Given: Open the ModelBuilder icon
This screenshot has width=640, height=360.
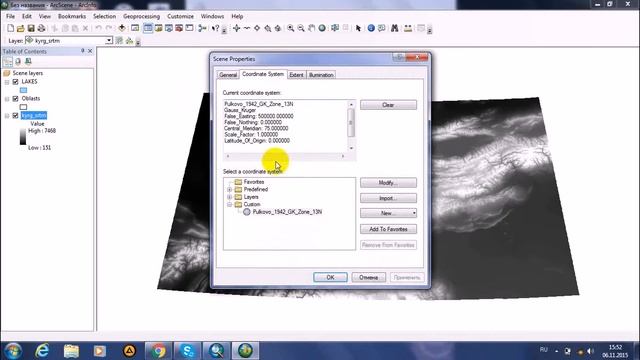Looking at the screenshot, I should [x=202, y=28].
